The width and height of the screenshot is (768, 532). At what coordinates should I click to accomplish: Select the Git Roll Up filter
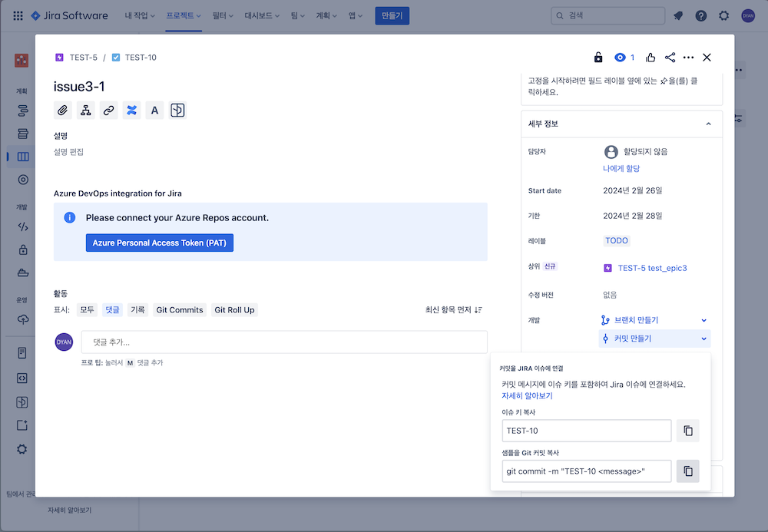234,310
